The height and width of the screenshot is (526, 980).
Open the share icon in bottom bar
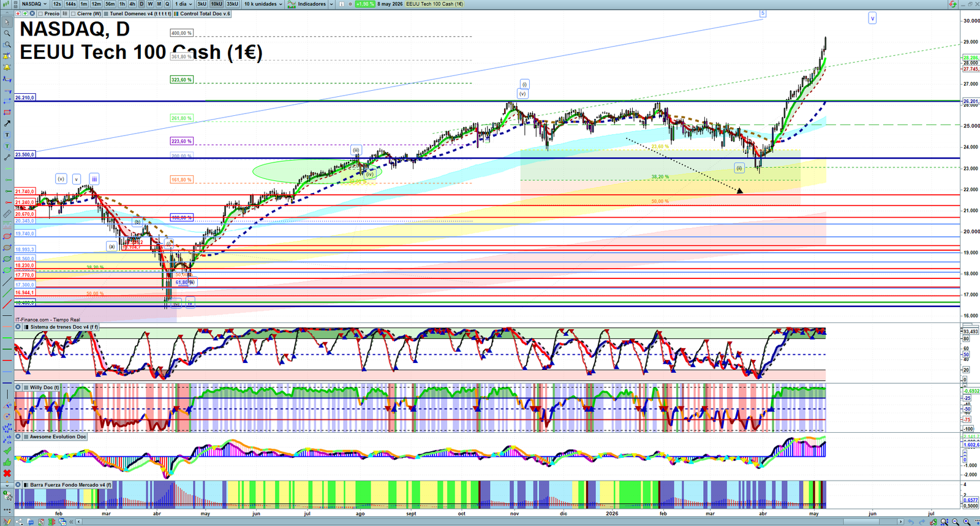point(19,522)
